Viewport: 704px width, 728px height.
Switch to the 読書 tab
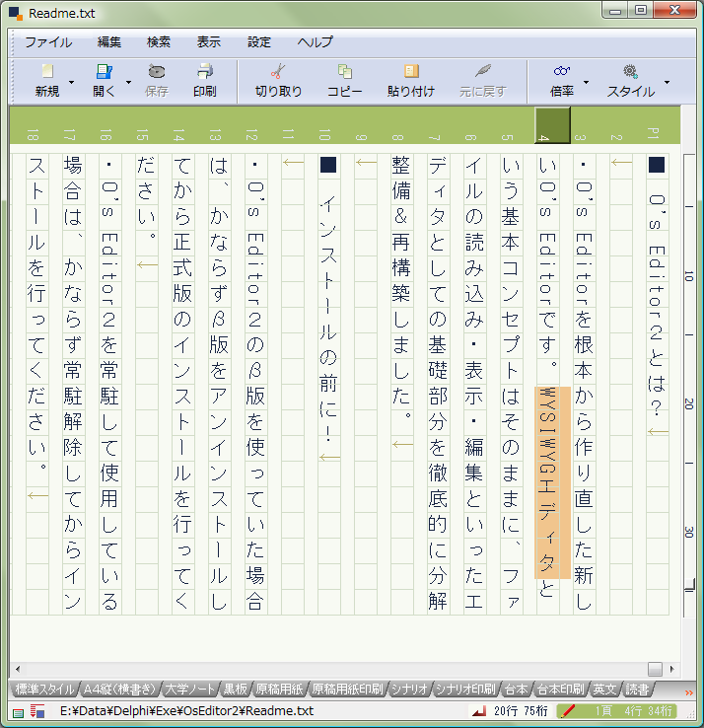coord(637,690)
